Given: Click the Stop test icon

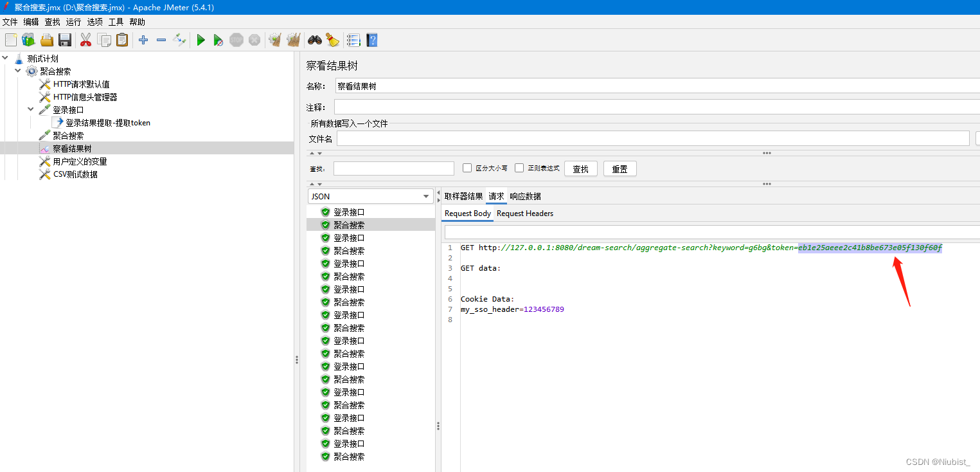Looking at the screenshot, I should coord(236,40).
